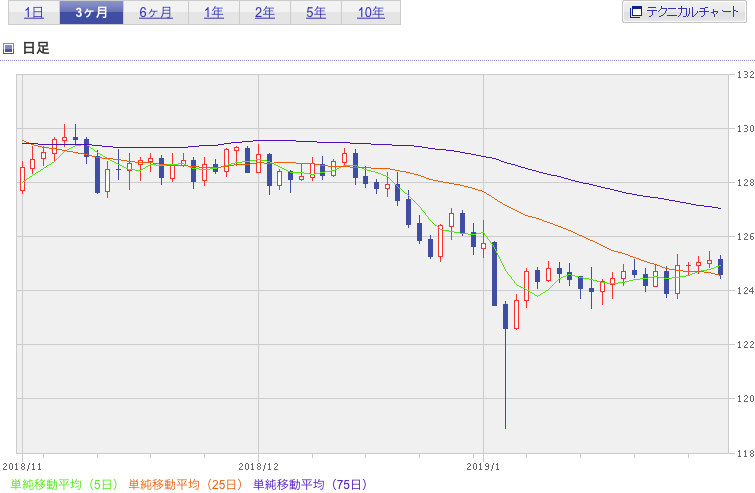
Task: Switch to the 10年 period tab
Action: coord(371,13)
